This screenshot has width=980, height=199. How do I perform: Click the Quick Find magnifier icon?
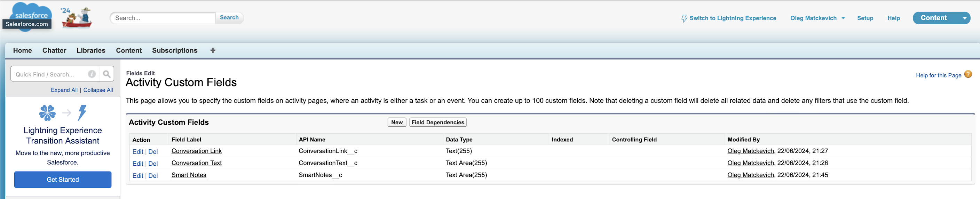[106, 74]
